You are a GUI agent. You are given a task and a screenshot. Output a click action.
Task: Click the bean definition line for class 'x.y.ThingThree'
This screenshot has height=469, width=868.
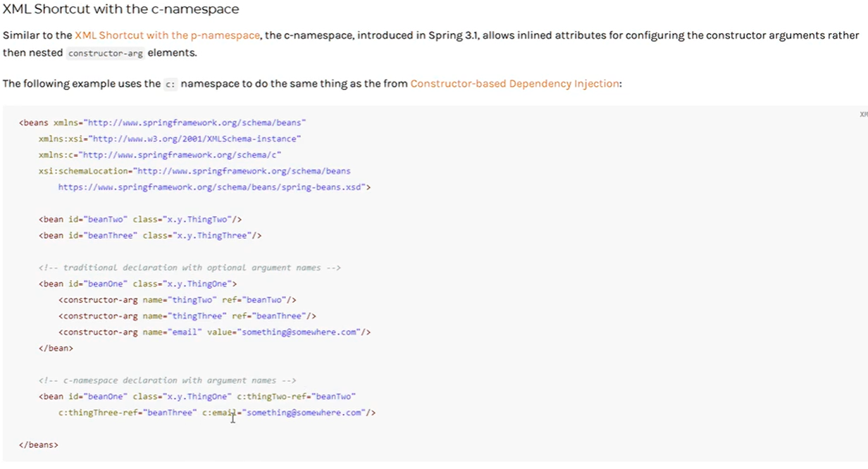click(150, 235)
